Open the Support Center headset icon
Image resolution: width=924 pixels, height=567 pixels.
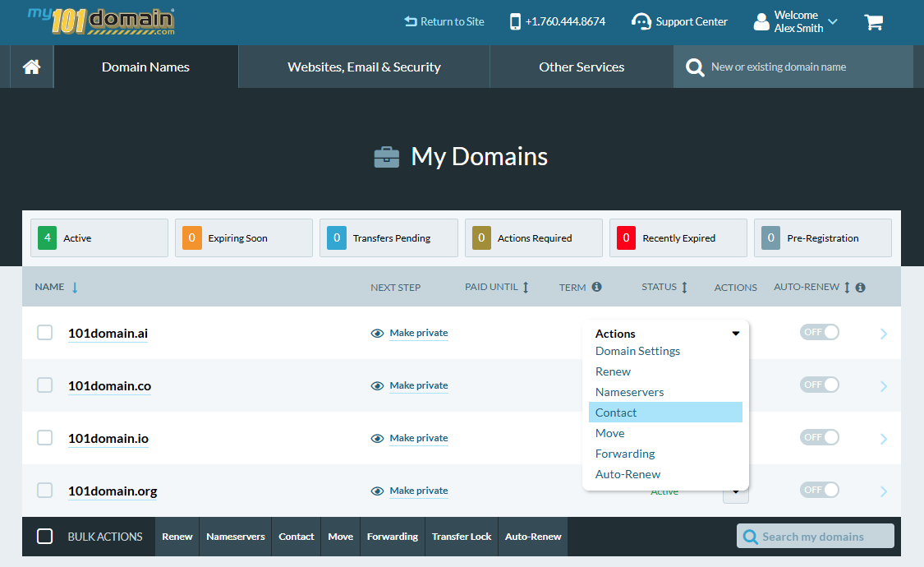coord(640,22)
